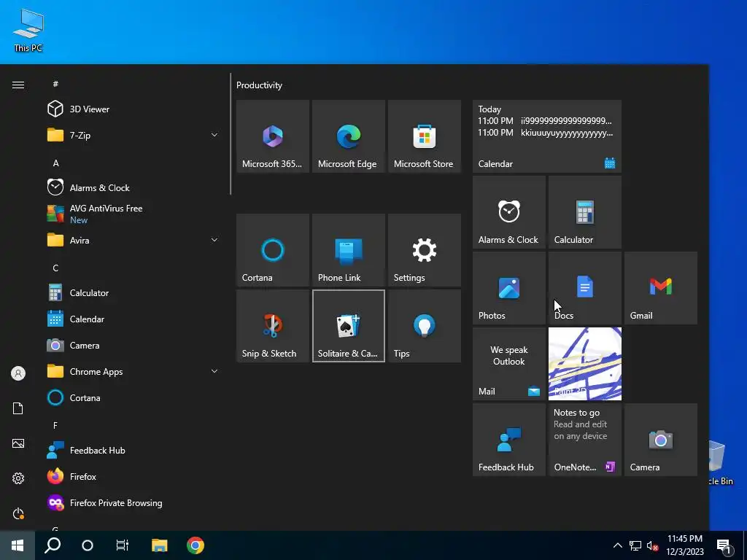The height and width of the screenshot is (560, 747).
Task: Launch AVG AntiVirus Free from the list
Action: [x=133, y=214]
